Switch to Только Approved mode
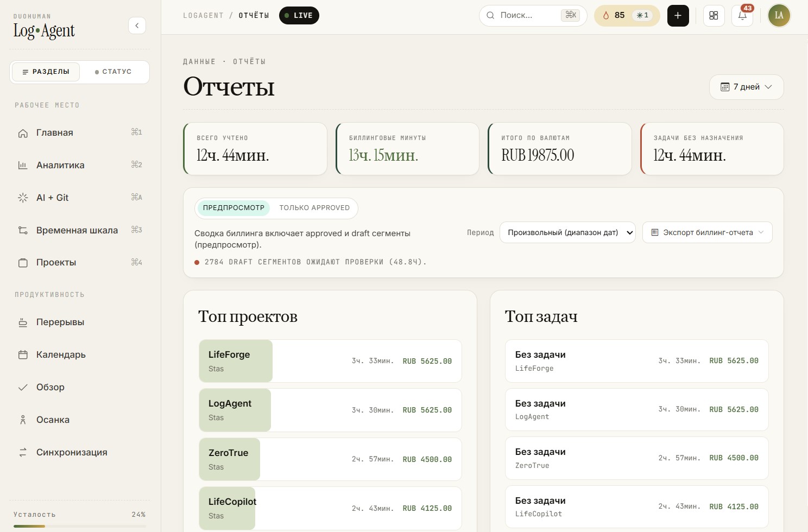The image size is (808, 532). pos(314,208)
